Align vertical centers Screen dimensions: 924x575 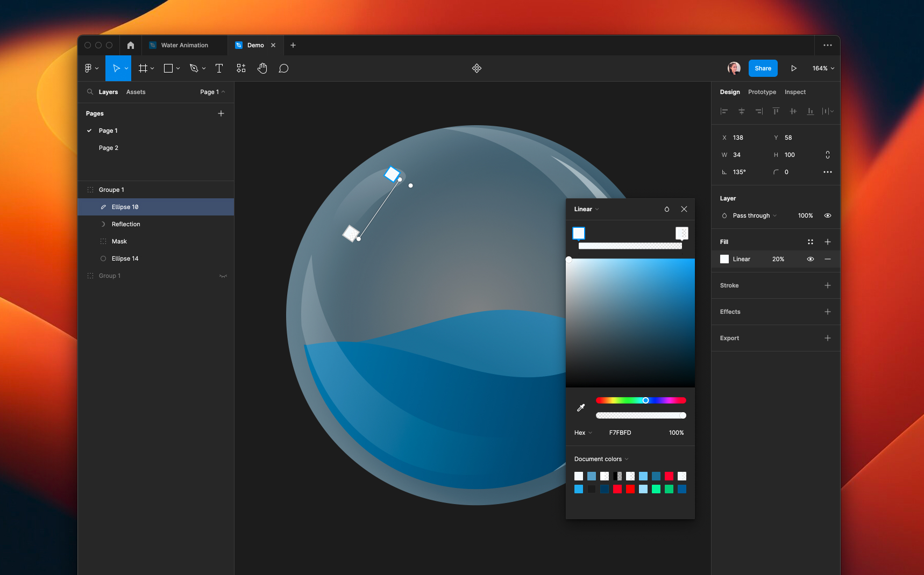click(793, 111)
